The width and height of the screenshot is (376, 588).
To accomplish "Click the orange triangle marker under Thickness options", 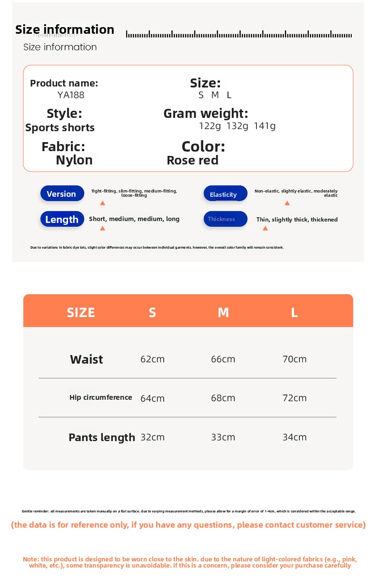I will [x=265, y=228].
